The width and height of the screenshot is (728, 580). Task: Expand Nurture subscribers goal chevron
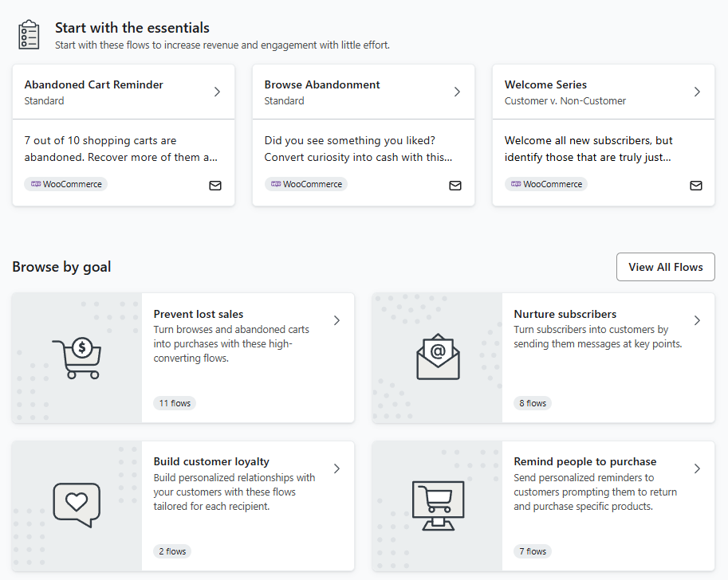[698, 320]
